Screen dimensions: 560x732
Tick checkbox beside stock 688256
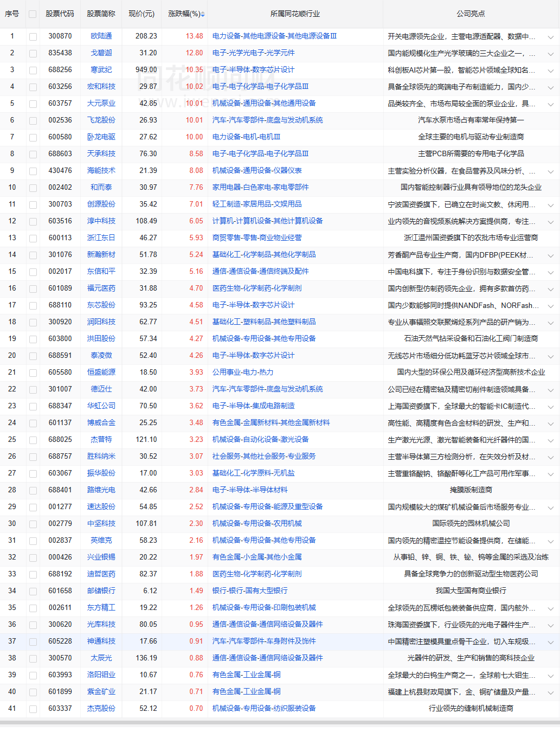(x=33, y=70)
